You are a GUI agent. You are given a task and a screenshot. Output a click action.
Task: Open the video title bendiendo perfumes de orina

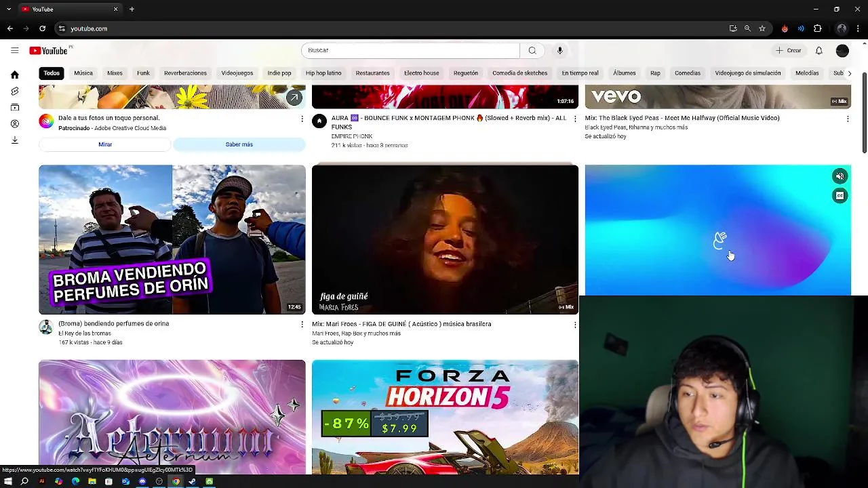tap(113, 324)
